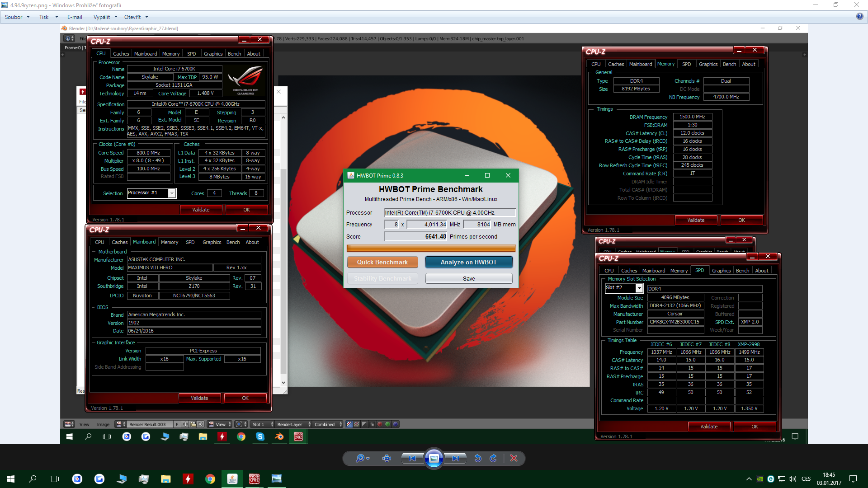868x488 pixels.
Task: Open Soubor menu in photo viewer
Action: click(17, 17)
